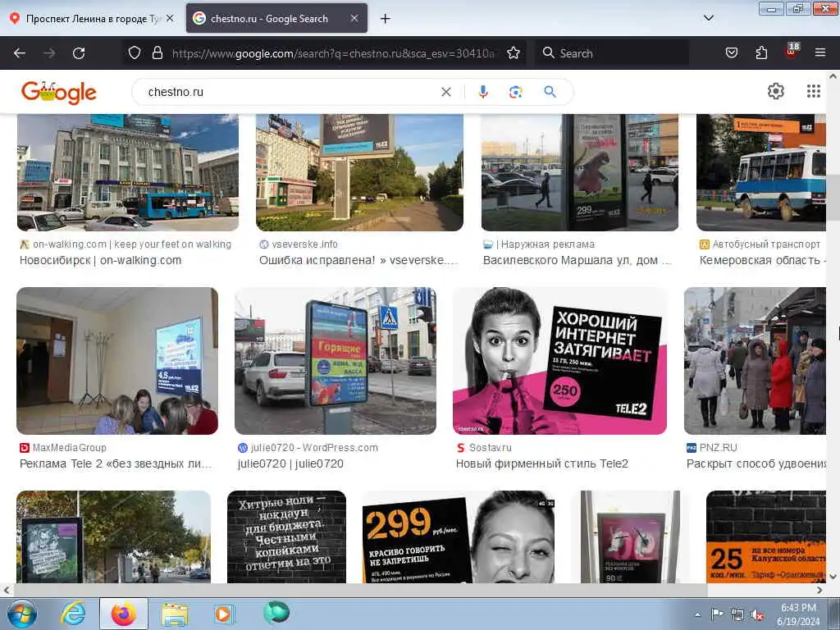Open Новый фирменный стиль Tele2 link

pyautogui.click(x=541, y=464)
